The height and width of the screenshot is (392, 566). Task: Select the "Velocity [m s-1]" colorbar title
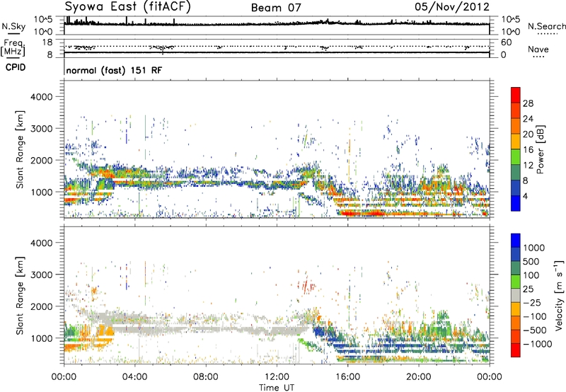pos(559,295)
